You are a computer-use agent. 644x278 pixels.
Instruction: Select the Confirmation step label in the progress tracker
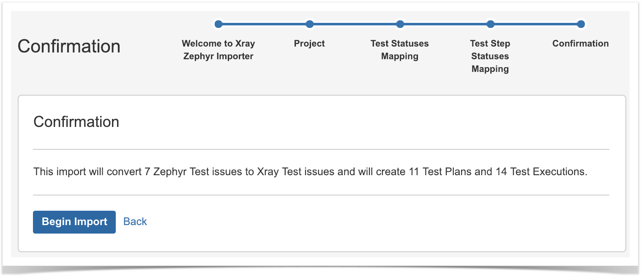[x=581, y=44]
